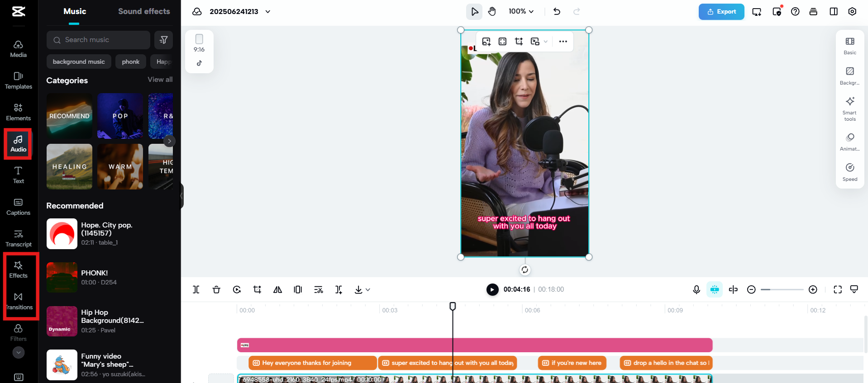Toggle fullscreen preview icon
The width and height of the screenshot is (868, 383).
838,289
